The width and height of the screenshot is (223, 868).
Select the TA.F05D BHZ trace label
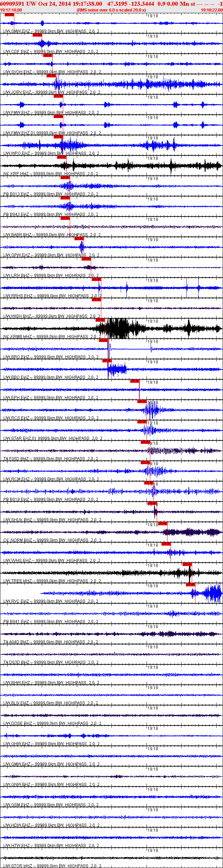click(51, 459)
